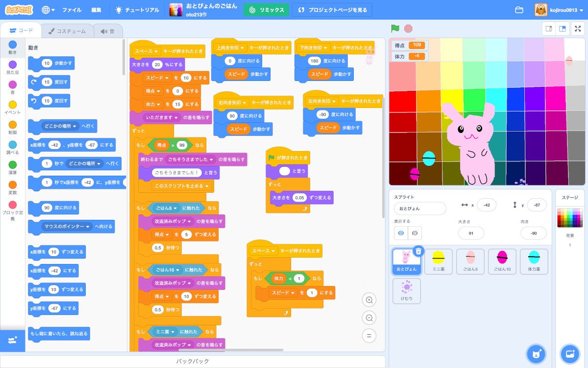Click the Choose a Backdrop icon

569,354
